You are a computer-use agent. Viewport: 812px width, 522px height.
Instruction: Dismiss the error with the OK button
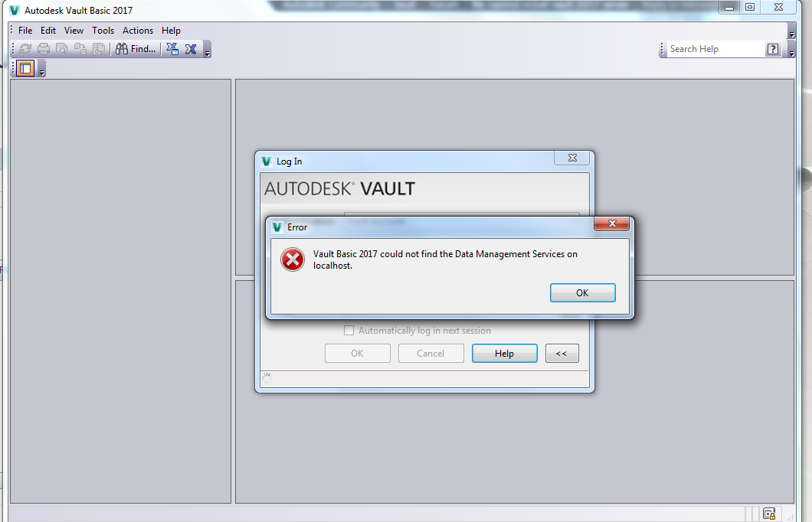[582, 292]
